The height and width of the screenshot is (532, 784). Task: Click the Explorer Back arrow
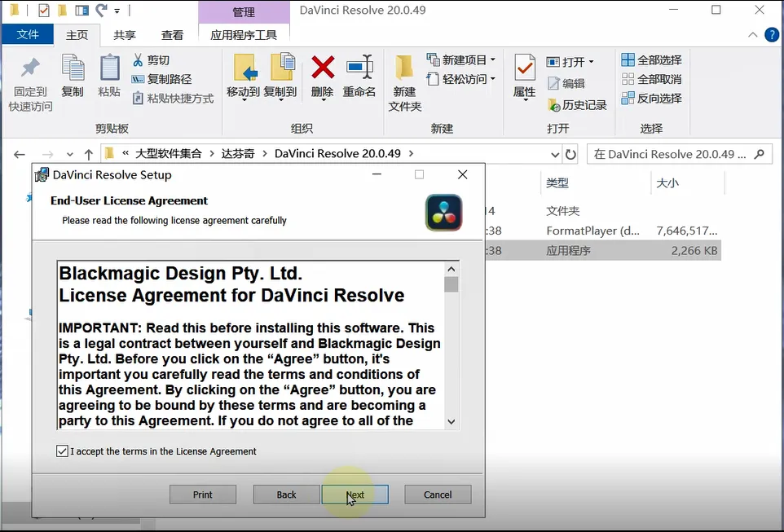pyautogui.click(x=20, y=155)
